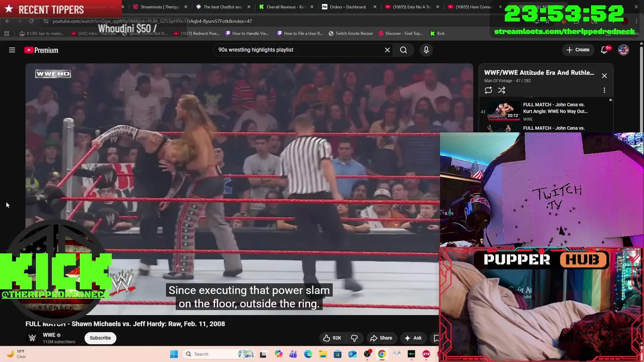This screenshot has width=644, height=362.
Task: Switch to Google Chrome on the taskbar
Action: coord(382,354)
